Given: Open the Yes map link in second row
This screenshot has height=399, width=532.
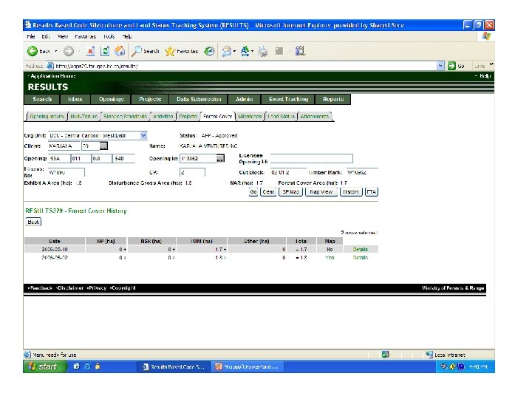Looking at the screenshot, I should [x=330, y=258].
